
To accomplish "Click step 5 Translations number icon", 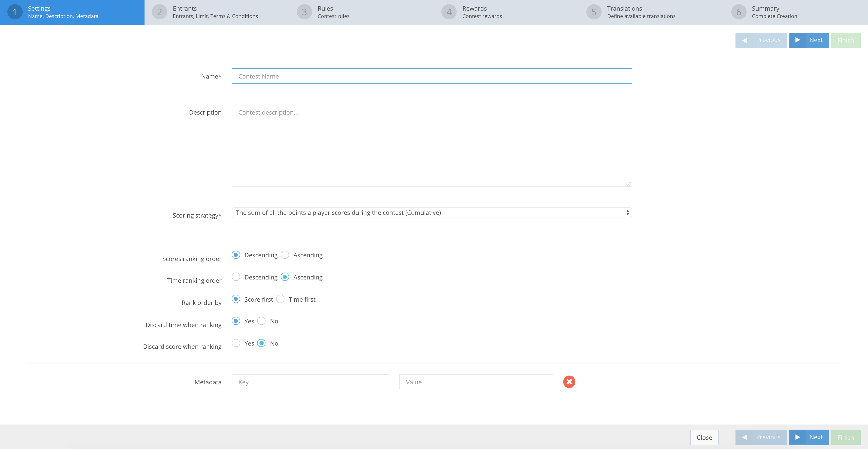I will click(594, 12).
